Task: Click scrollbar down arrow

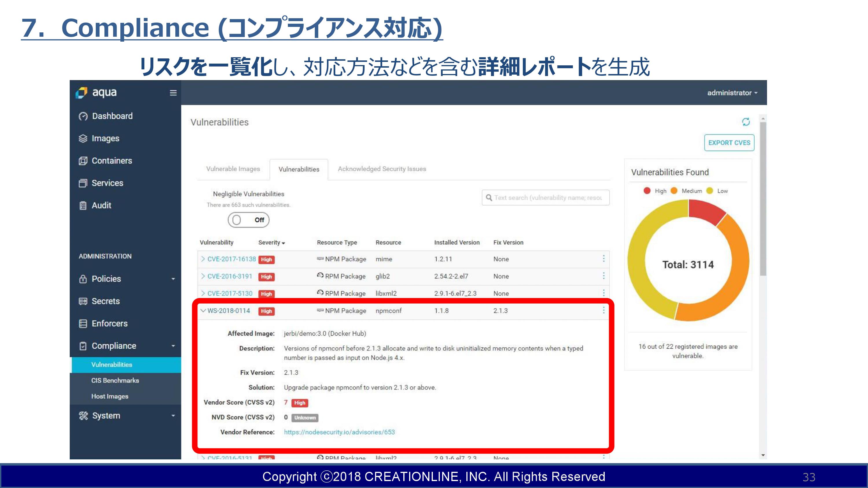Action: tap(763, 455)
